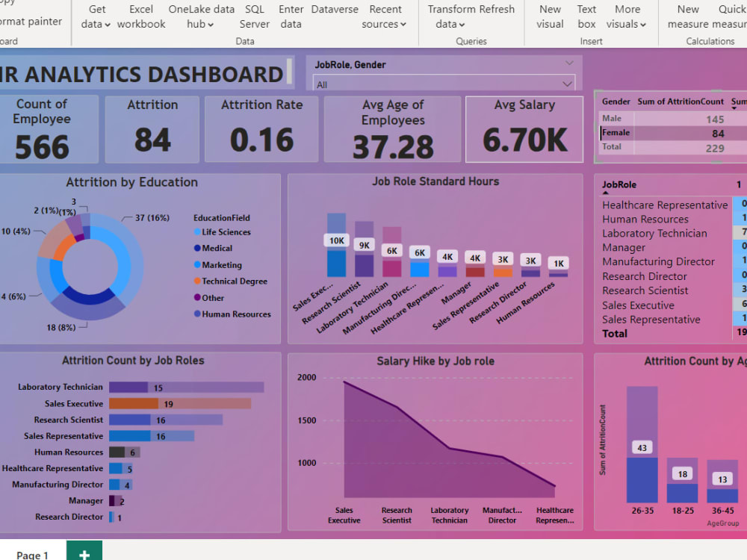Click the New measure icon
747x560 pixels.
pyautogui.click(x=688, y=16)
